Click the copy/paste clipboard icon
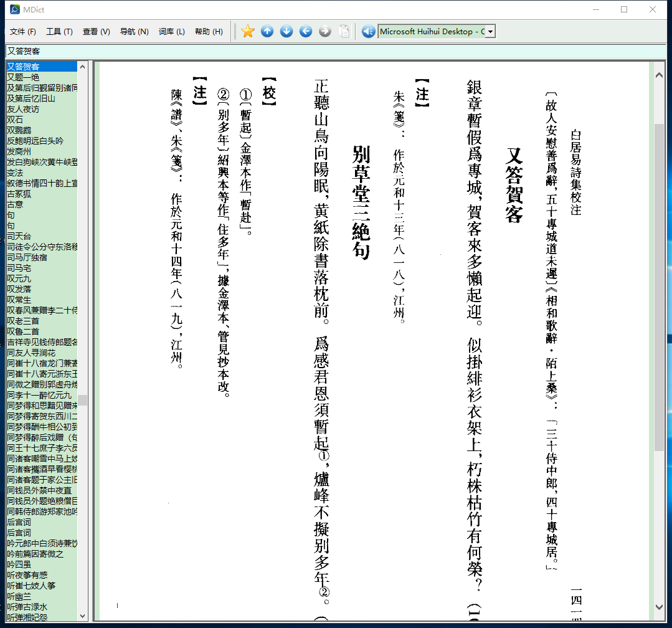The image size is (672, 628). click(344, 31)
